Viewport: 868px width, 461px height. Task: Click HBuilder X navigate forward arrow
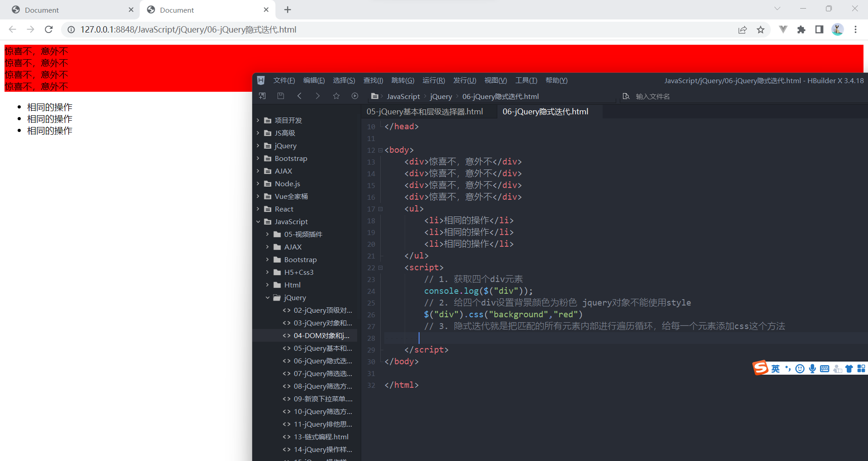pyautogui.click(x=317, y=96)
